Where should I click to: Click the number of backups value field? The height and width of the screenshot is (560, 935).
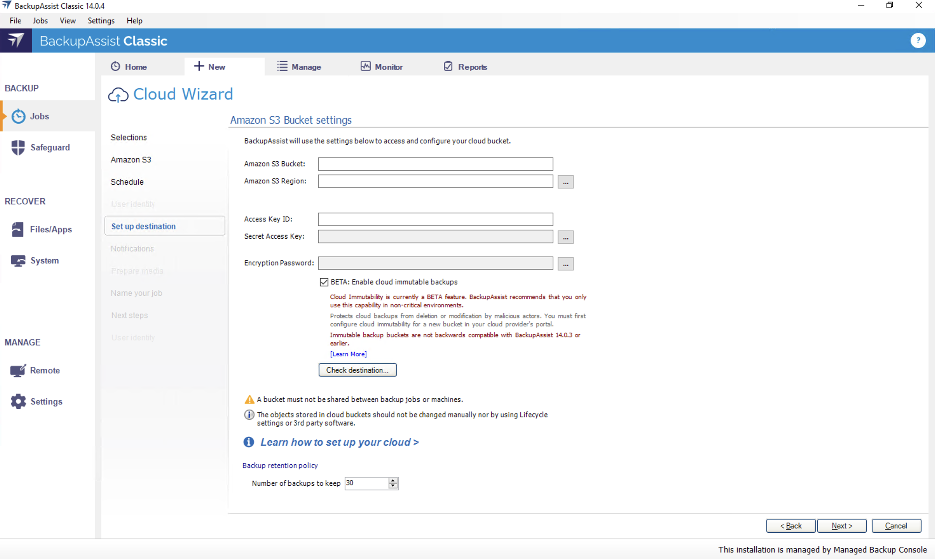pyautogui.click(x=366, y=483)
